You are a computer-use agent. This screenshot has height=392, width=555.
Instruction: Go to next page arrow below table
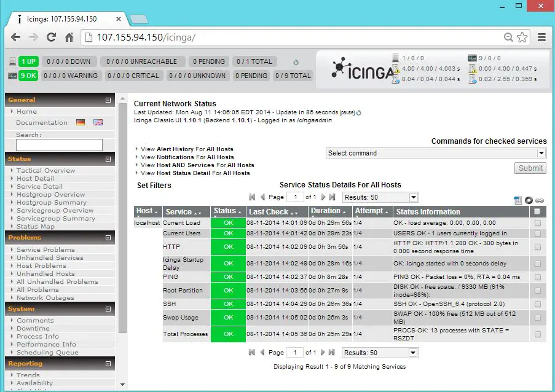pos(323,353)
